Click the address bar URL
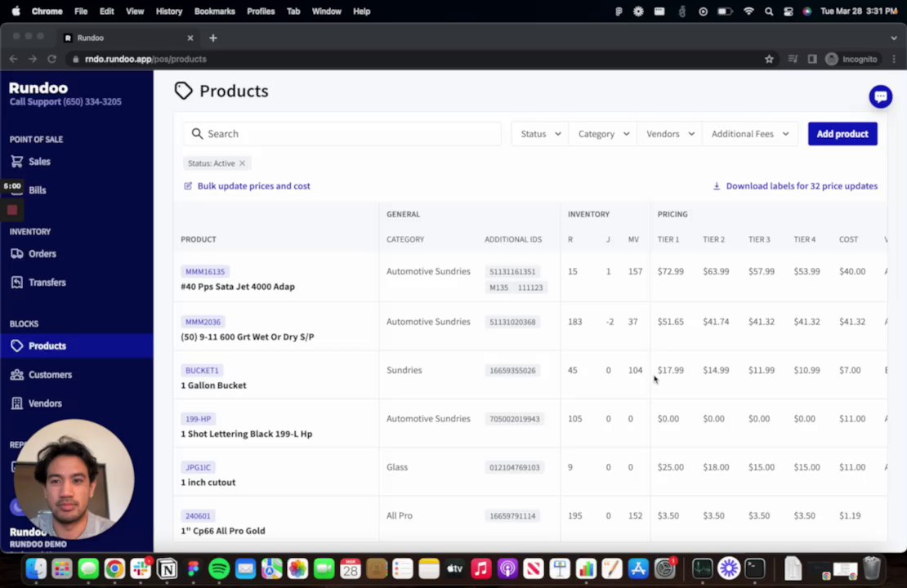 coord(145,59)
